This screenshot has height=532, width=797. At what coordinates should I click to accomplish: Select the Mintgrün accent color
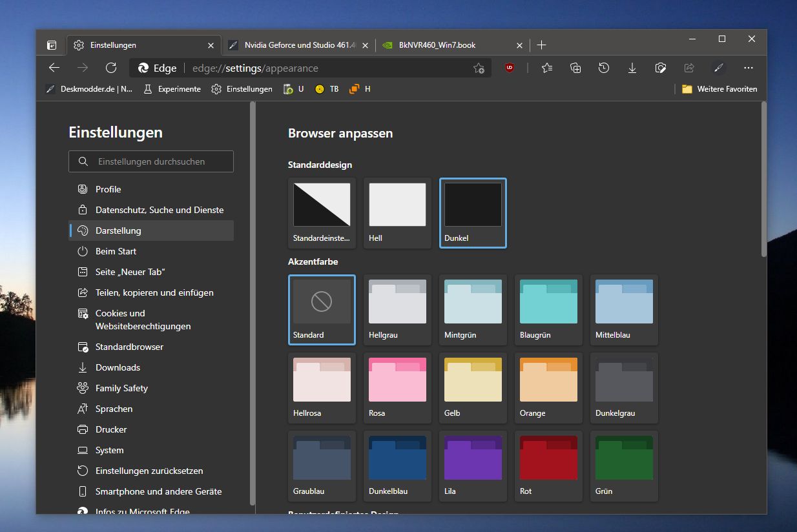click(473, 310)
